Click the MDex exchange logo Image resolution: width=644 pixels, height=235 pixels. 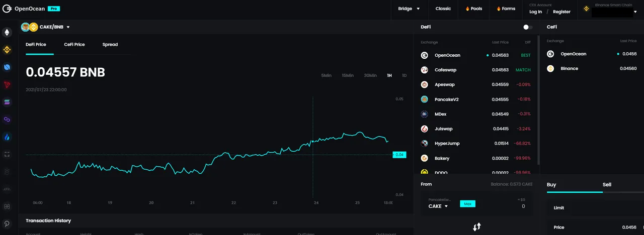click(425, 114)
